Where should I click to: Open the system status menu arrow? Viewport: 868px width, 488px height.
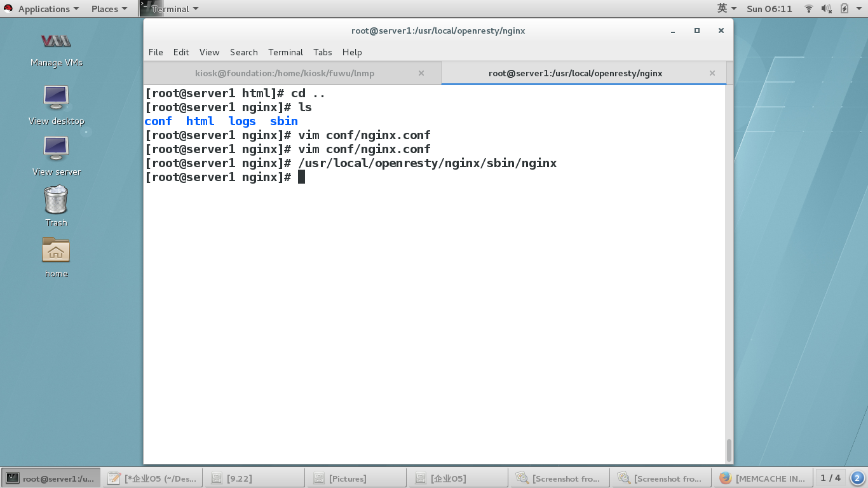(x=860, y=9)
